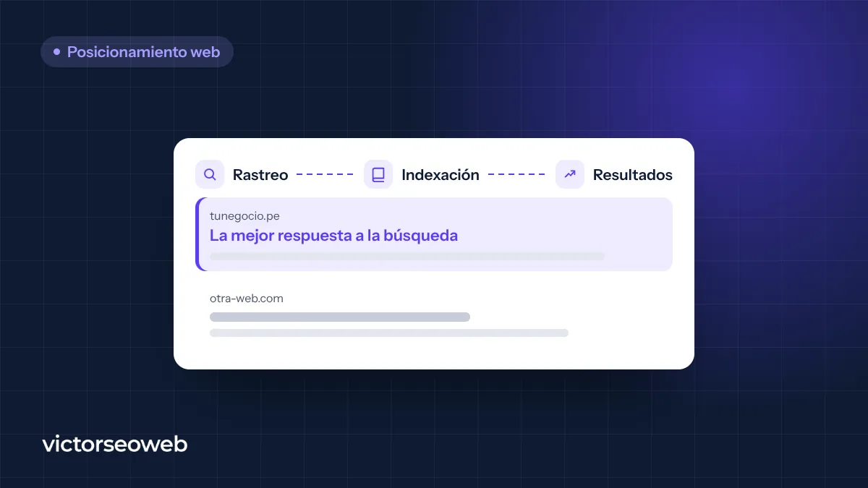Click the Resultados trending arrow icon
868x488 pixels.
pos(570,175)
